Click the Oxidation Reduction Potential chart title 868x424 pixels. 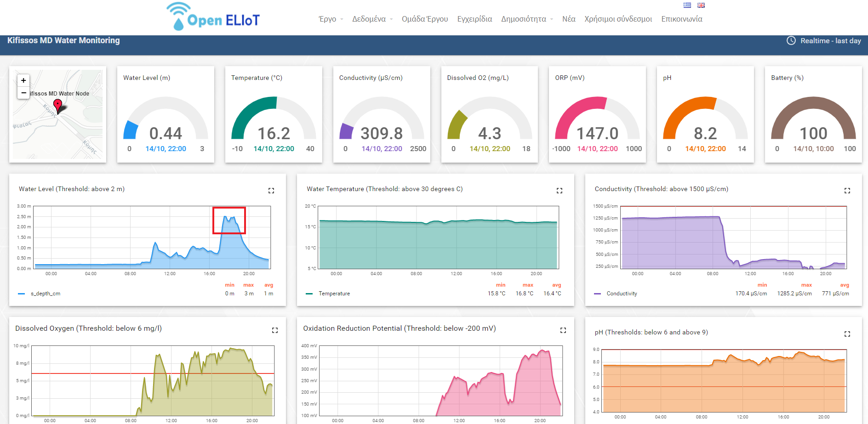[400, 328]
